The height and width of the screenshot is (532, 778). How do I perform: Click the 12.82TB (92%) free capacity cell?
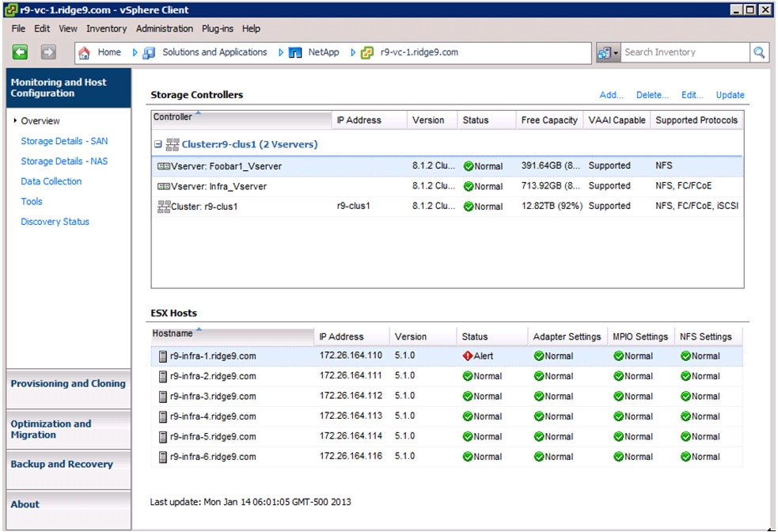coord(552,206)
